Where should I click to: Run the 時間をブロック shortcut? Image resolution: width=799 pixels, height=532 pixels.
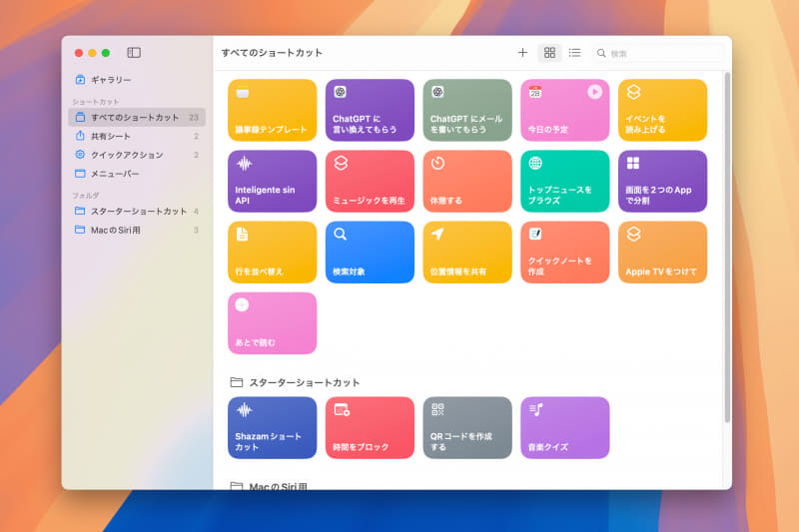coord(370,427)
